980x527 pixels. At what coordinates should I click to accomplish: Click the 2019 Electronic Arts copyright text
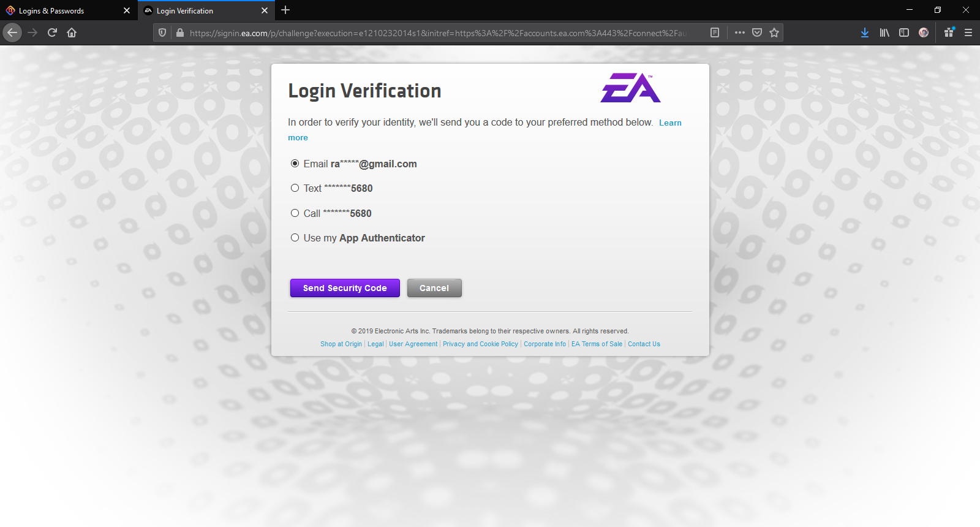490,331
